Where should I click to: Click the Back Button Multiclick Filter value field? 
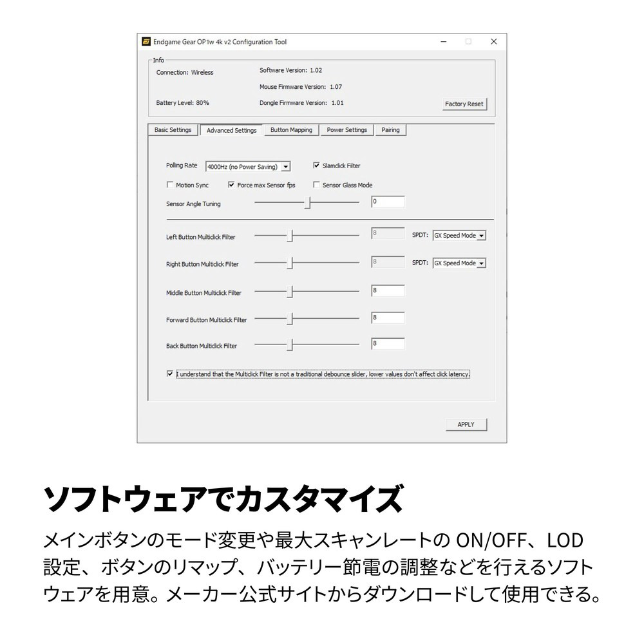pos(388,344)
